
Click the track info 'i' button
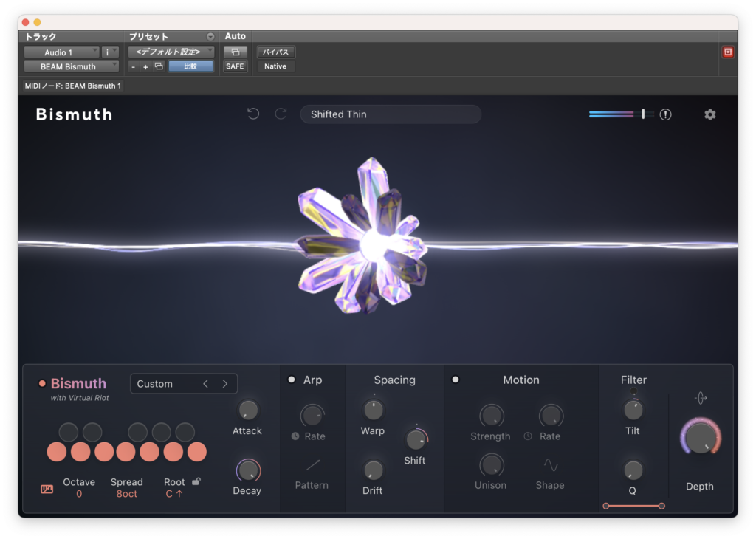point(110,52)
